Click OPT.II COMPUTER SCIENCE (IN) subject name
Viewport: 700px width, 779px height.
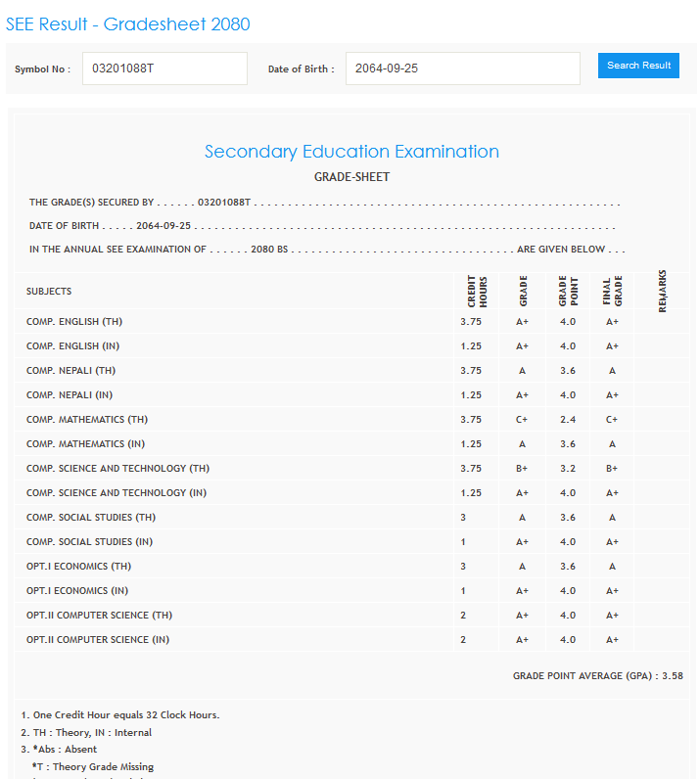coord(98,640)
